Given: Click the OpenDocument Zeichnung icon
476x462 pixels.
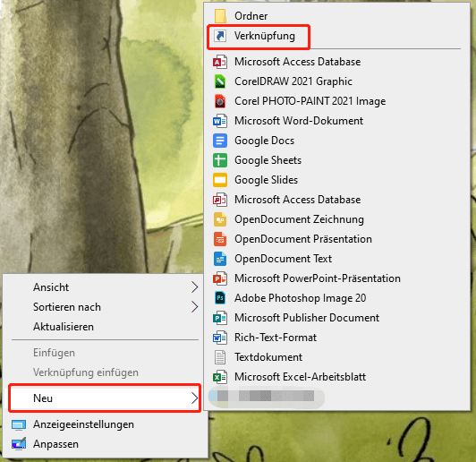Looking at the screenshot, I should pos(220,219).
